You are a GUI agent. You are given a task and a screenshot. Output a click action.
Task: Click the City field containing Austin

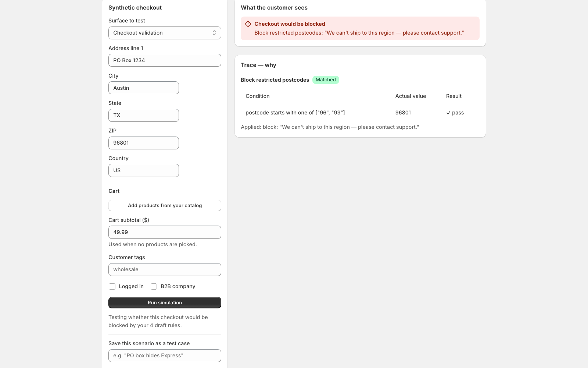tap(144, 88)
